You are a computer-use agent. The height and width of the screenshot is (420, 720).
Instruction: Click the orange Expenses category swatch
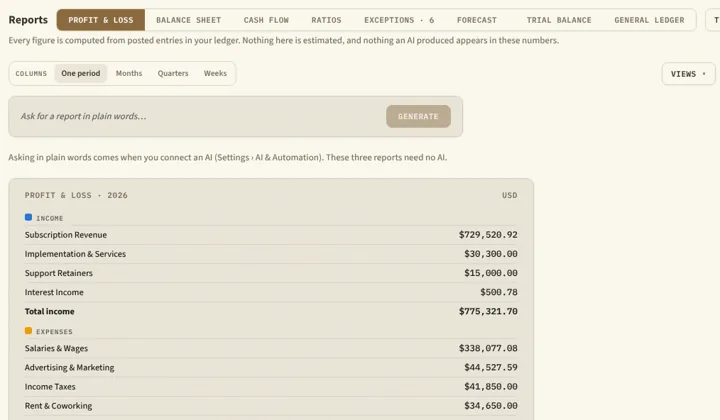[28, 330]
